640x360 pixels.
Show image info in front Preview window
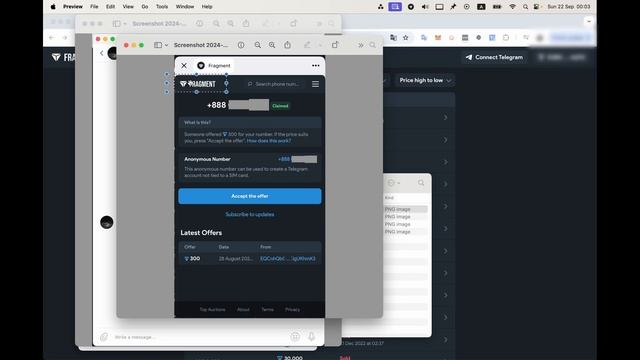[241, 45]
